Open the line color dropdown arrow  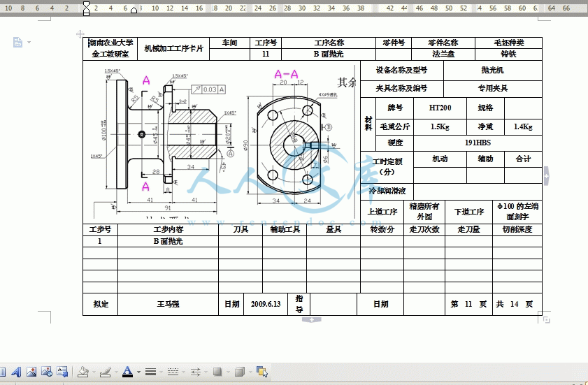116,372
